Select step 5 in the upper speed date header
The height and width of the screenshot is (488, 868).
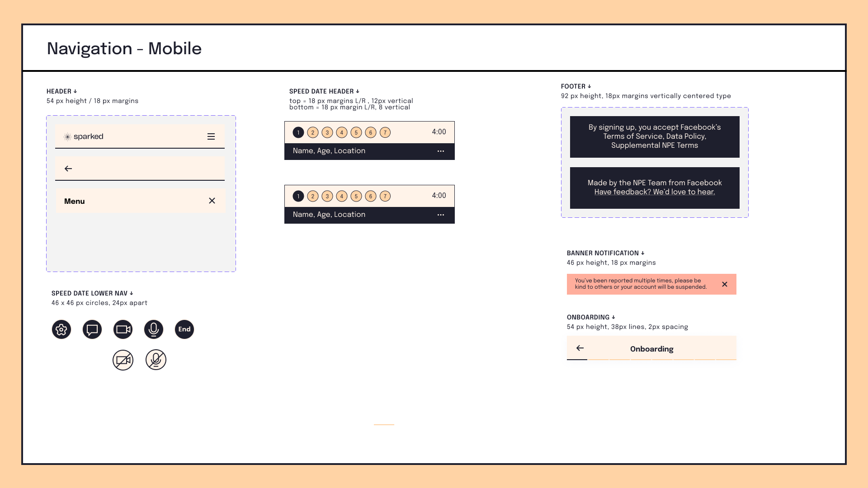tap(356, 132)
